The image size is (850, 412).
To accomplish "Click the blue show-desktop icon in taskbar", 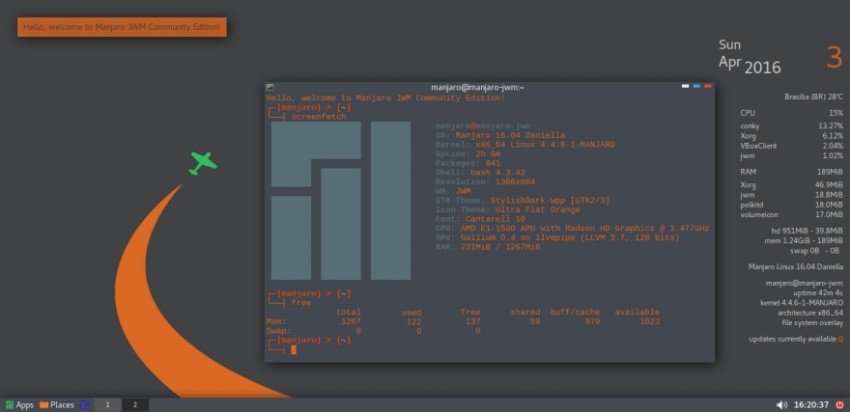I will click(x=85, y=405).
